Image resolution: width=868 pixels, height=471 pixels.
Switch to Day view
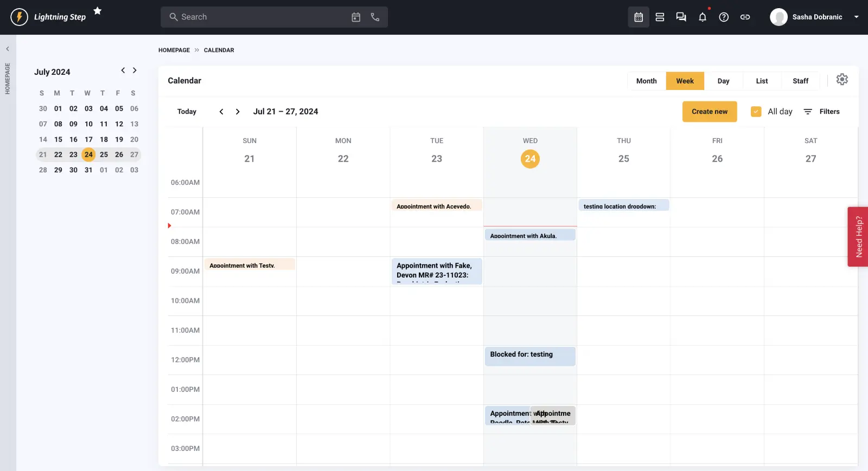723,81
